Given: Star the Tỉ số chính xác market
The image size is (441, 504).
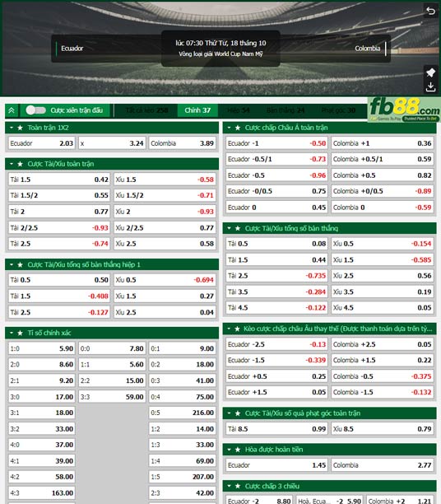Looking at the screenshot, I should coord(21,333).
